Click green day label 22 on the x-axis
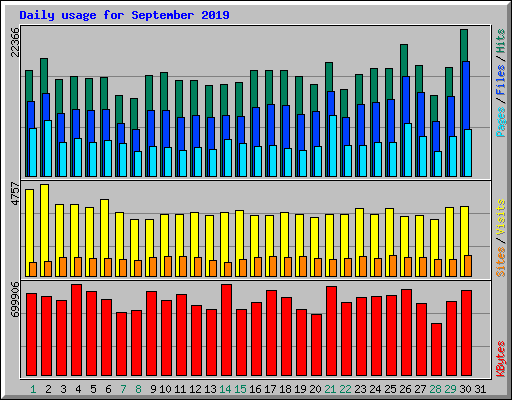The width and height of the screenshot is (512, 400). coord(345,389)
